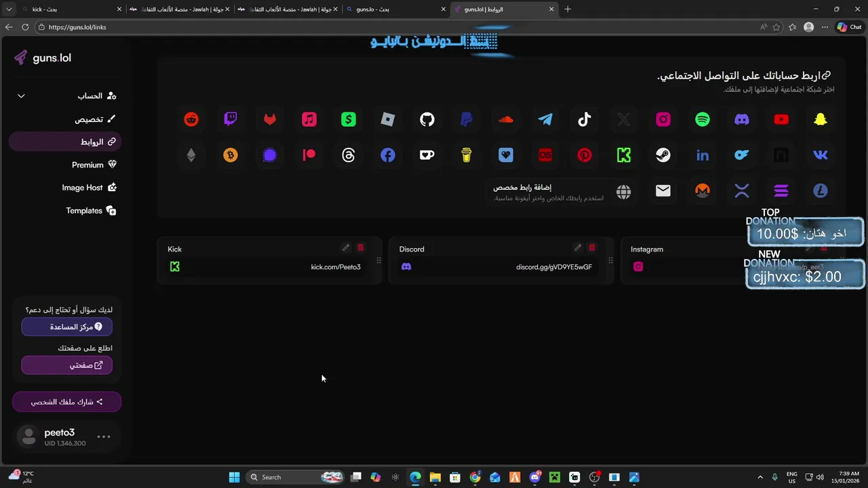Delete the Kick link
The width and height of the screenshot is (868, 488).
pos(361,248)
